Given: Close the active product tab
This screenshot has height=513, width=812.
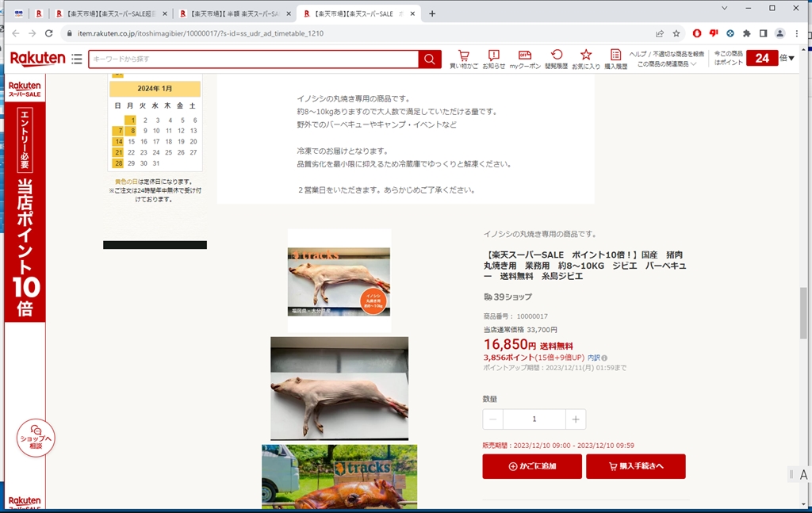Looking at the screenshot, I should tap(412, 14).
